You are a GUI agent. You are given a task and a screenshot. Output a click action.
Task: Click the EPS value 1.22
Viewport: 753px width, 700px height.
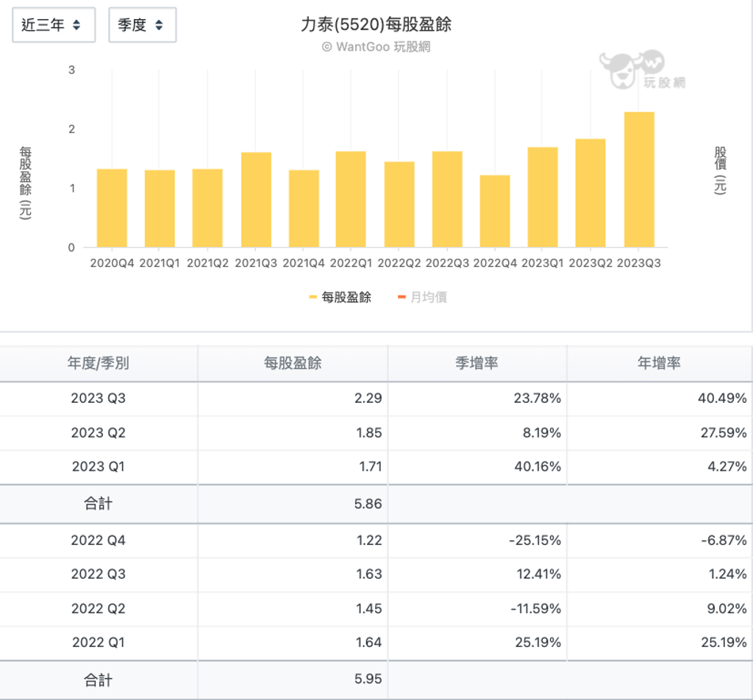coord(369,540)
